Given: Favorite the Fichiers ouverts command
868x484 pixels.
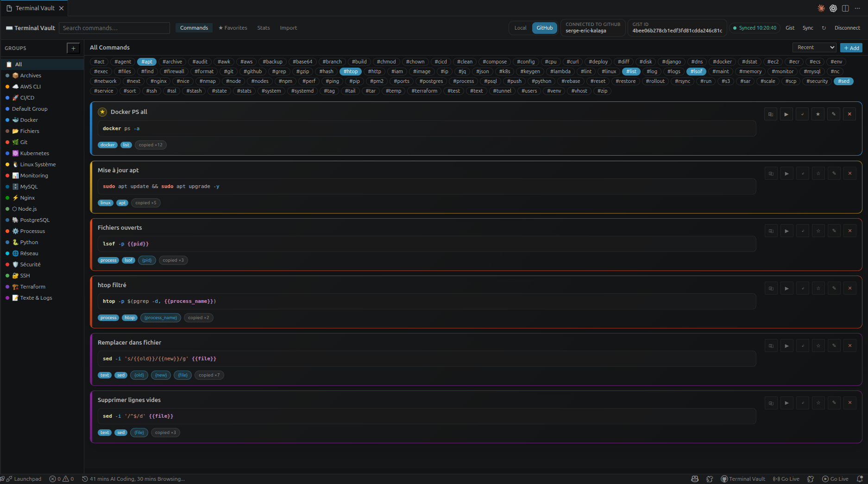Looking at the screenshot, I should coord(818,231).
